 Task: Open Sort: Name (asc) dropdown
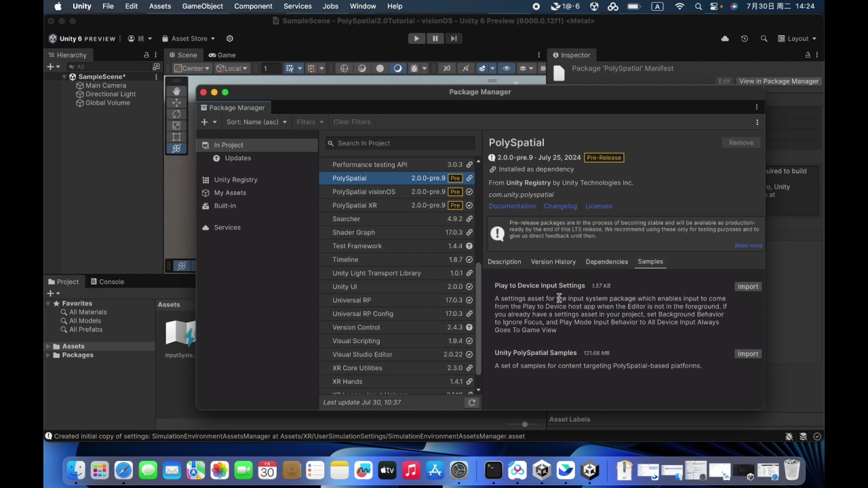pos(256,122)
